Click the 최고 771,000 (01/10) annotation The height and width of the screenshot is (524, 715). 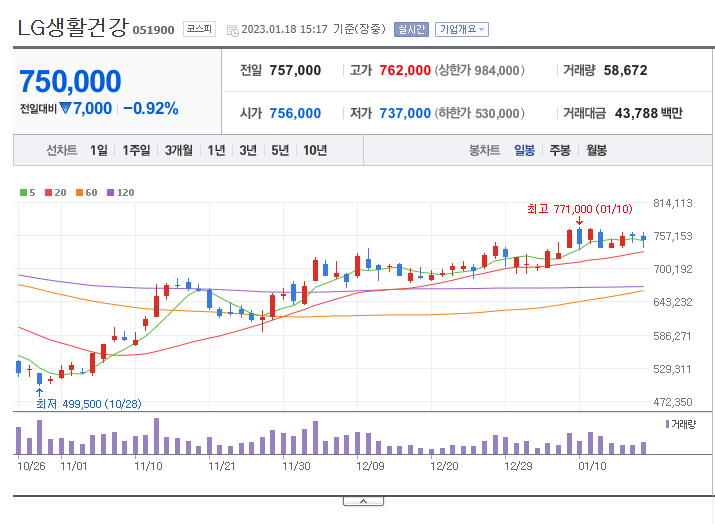tap(580, 209)
